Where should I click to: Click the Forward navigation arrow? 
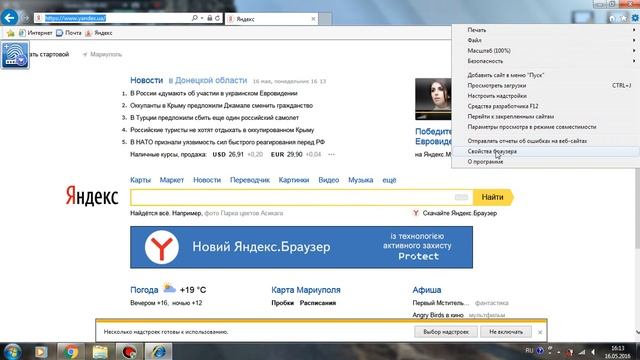click(x=25, y=18)
